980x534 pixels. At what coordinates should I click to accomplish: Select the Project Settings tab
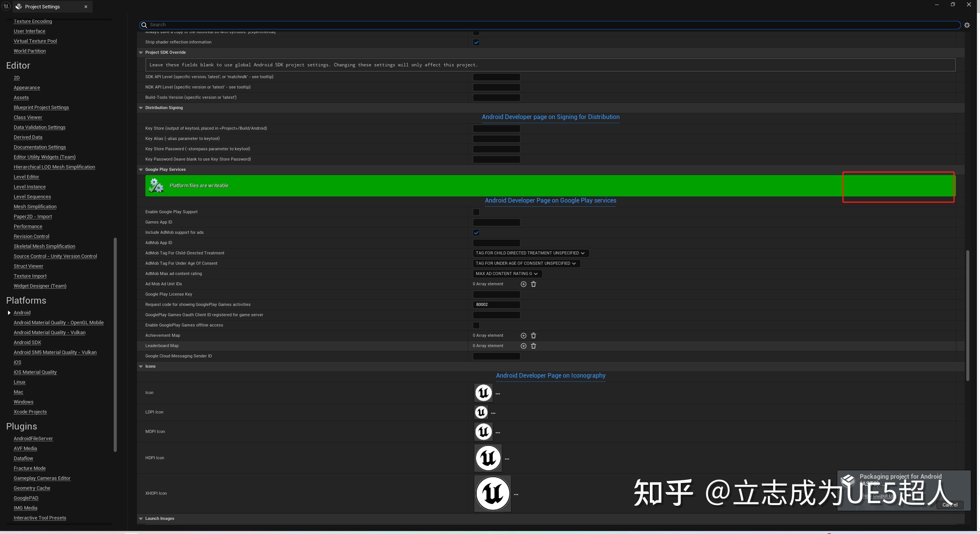42,6
